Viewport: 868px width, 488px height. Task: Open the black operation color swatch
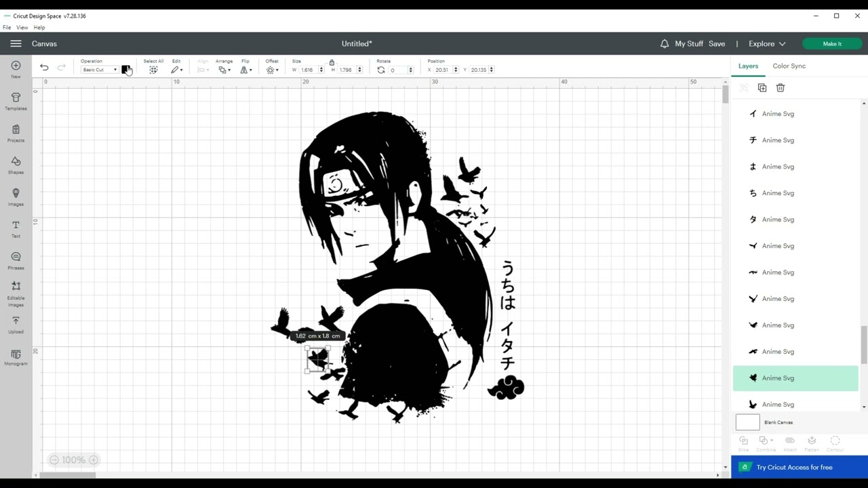click(x=125, y=70)
